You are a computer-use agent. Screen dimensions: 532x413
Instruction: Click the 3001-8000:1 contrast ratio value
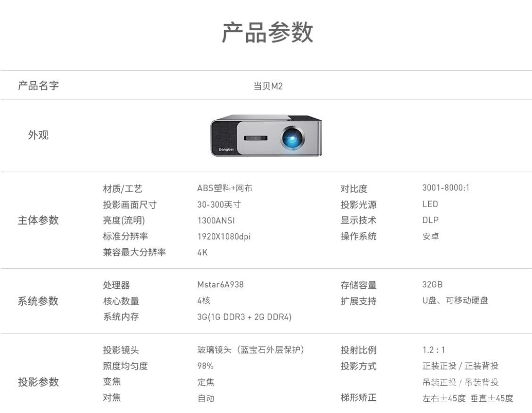[x=446, y=188]
